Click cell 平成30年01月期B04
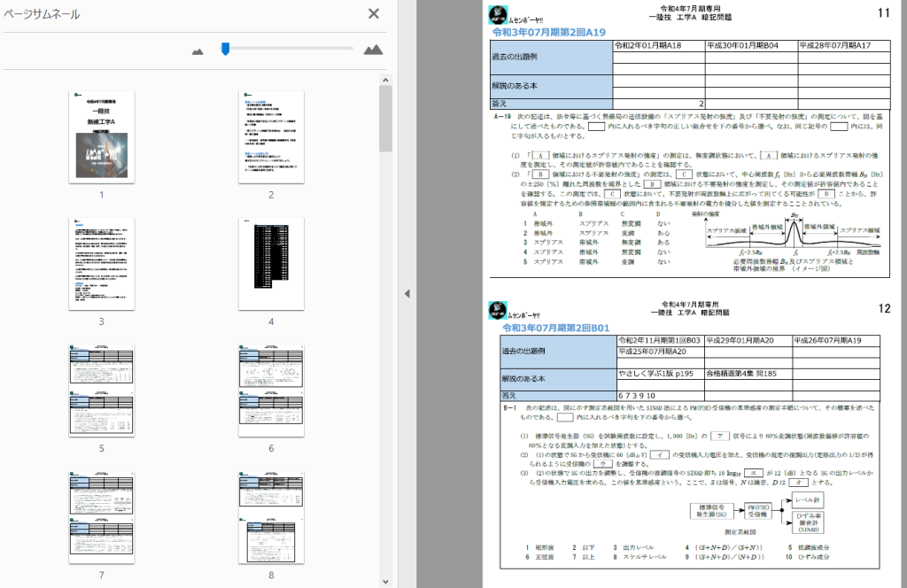This screenshot has height=588, width=907. point(751,46)
